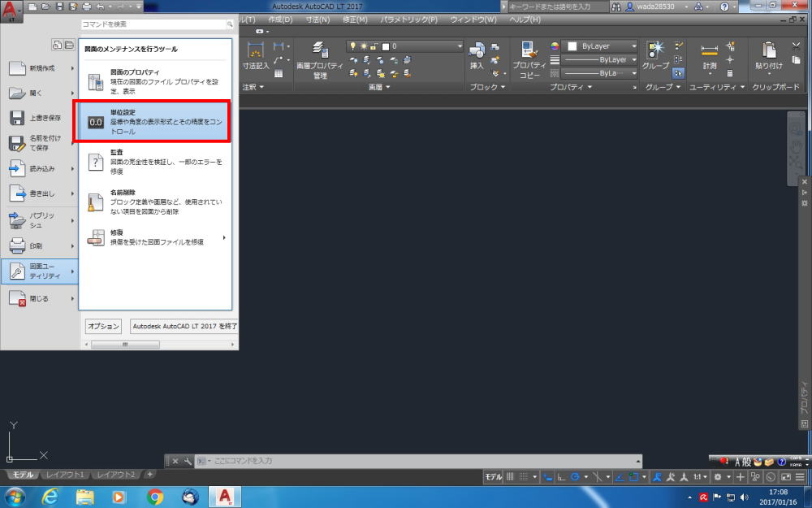
Task: Click the 挿入 block insert tool
Action: (477, 56)
